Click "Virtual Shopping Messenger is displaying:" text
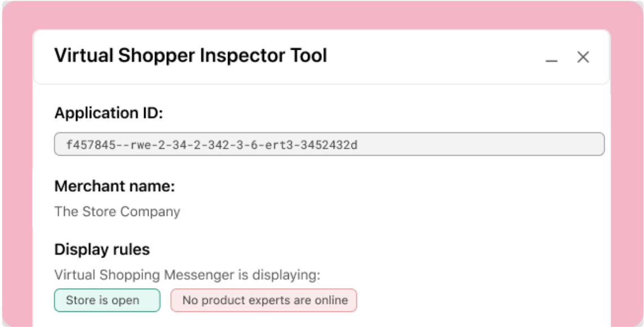 [187, 275]
